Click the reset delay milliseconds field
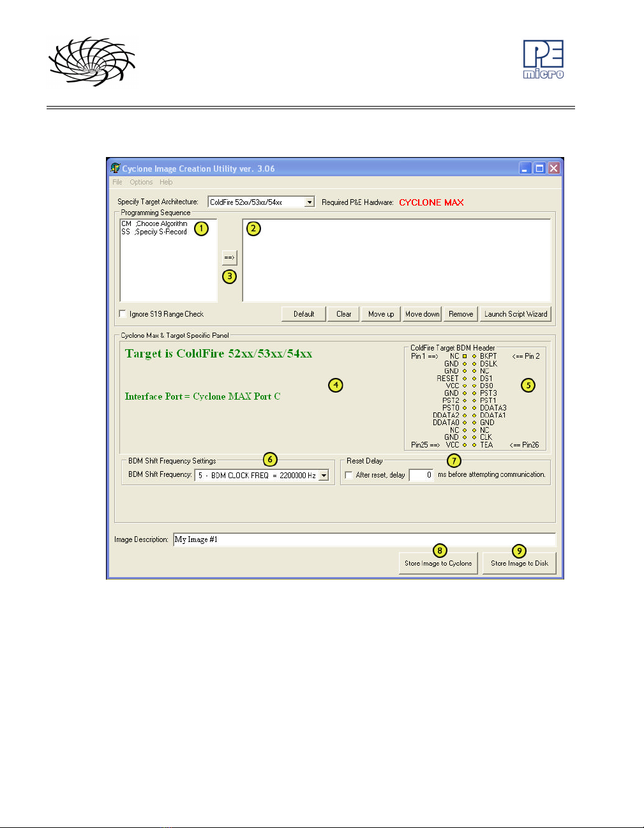Image resolution: width=644 pixels, height=828 pixels. [421, 475]
